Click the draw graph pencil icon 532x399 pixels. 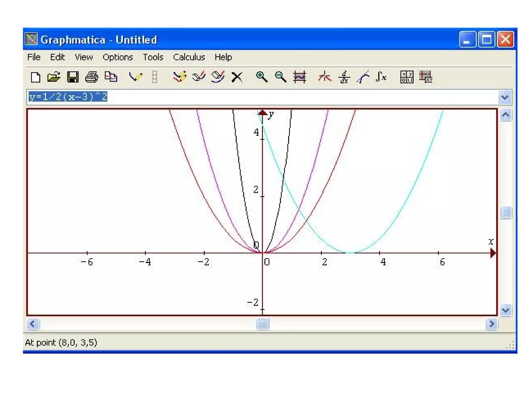click(136, 77)
